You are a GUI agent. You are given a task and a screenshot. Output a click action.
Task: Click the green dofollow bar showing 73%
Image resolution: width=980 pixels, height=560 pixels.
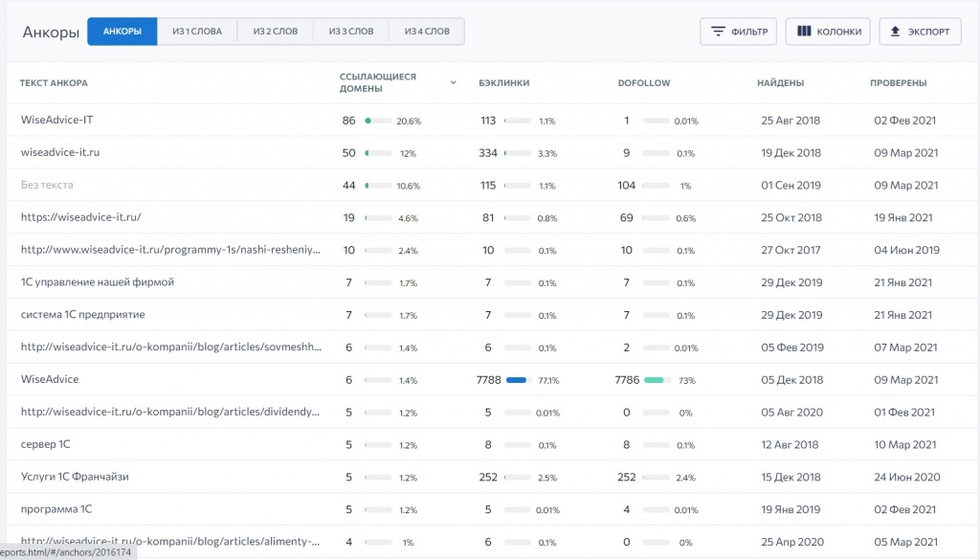(x=657, y=380)
